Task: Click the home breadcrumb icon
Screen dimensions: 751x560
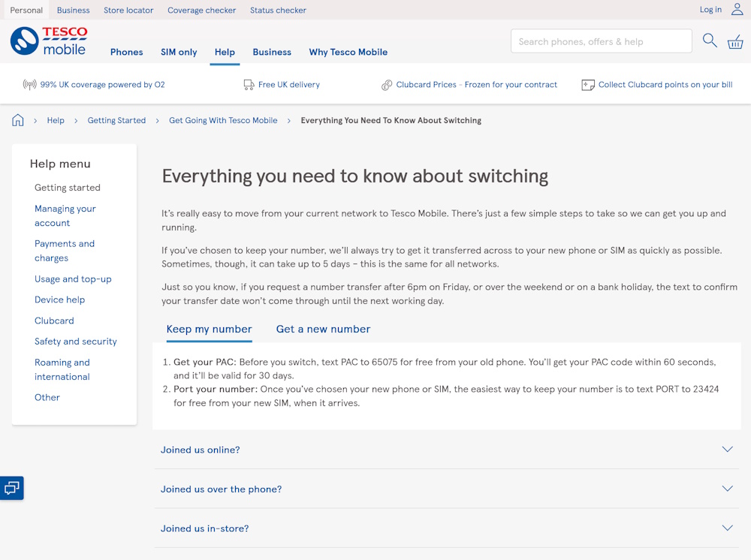Action: (x=18, y=120)
